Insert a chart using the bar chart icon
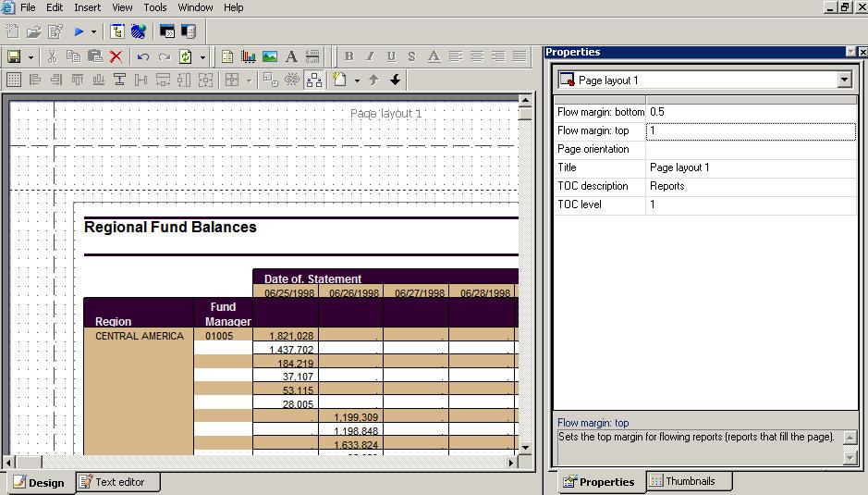The height and width of the screenshot is (495, 868). [x=248, y=56]
